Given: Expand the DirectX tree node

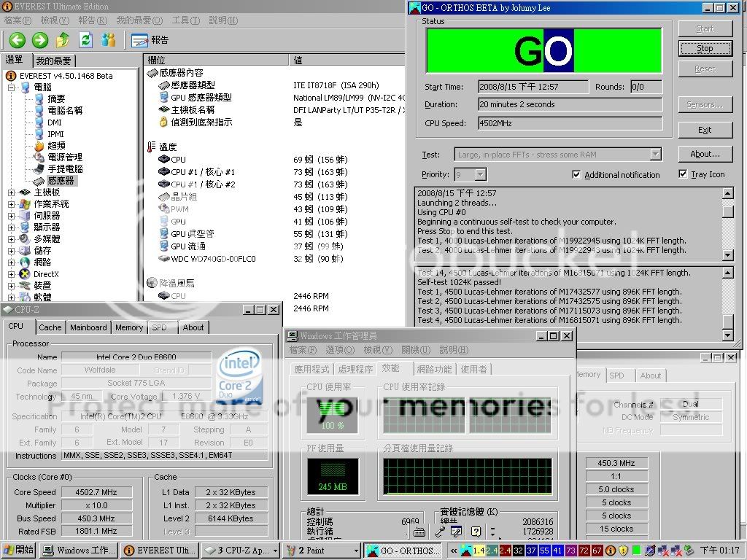Looking at the screenshot, I should tap(12, 274).
